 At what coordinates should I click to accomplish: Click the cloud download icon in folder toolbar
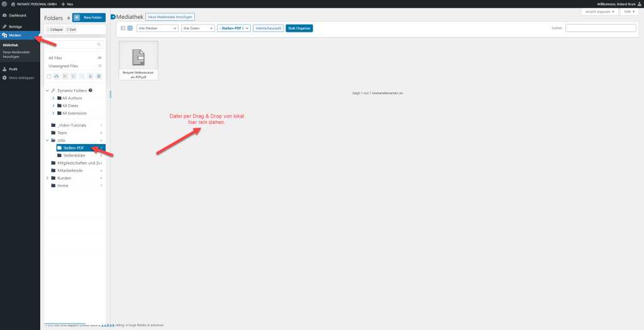pos(57,76)
